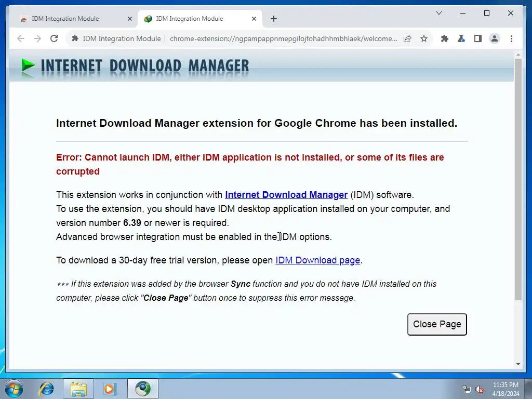Open Windows Media Player from taskbar
Viewport: 532px width, 399px height.
tap(109, 389)
